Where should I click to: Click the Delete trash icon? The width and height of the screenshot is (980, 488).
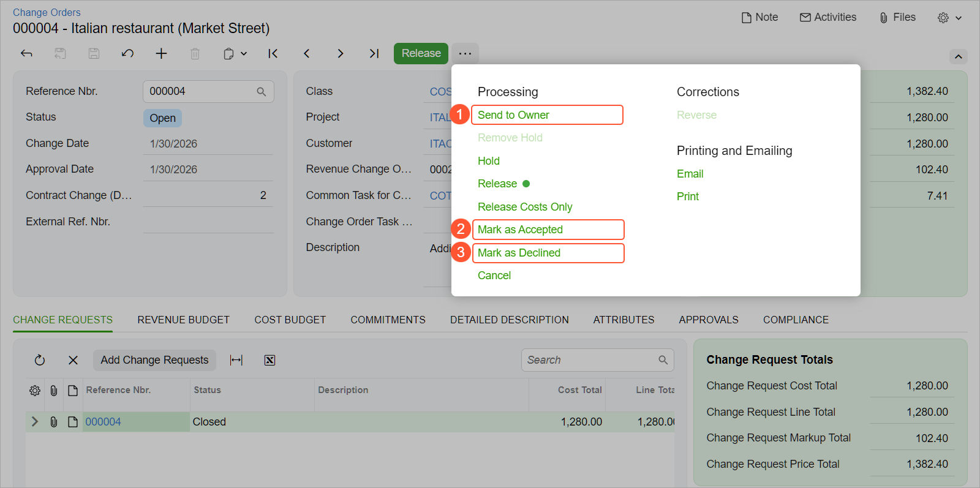[195, 53]
